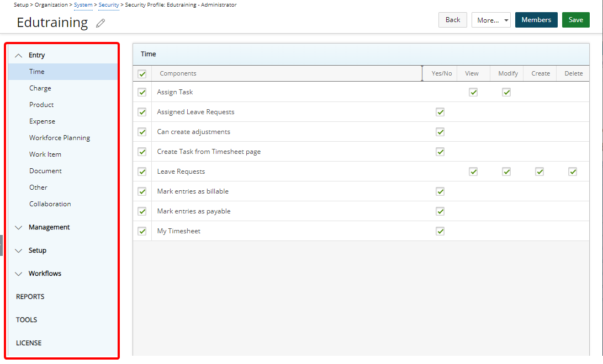603x364 pixels.
Task: Open the REPORTS section
Action: 30,297
